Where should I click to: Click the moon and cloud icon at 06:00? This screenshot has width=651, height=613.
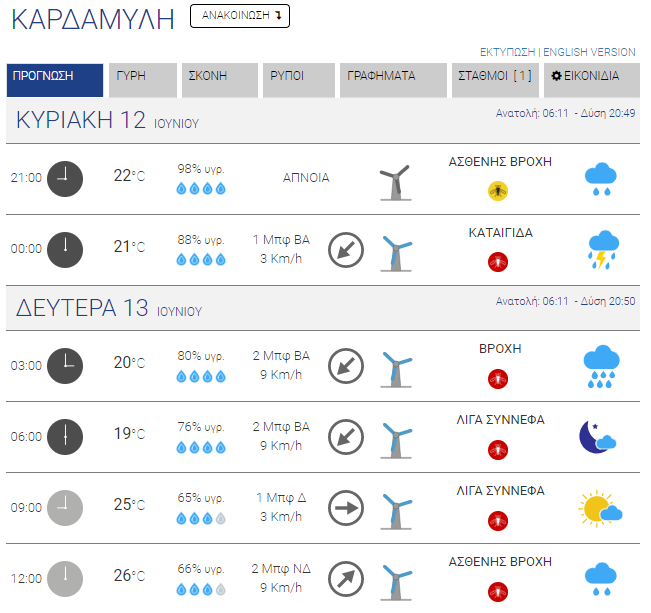point(597,437)
